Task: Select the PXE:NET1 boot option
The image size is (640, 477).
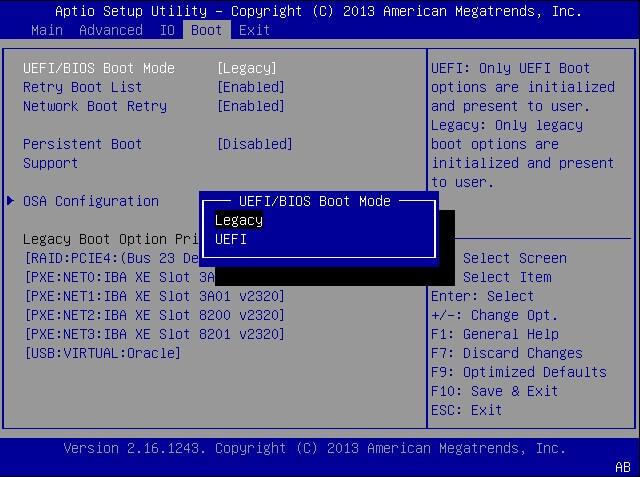Action: 154,296
